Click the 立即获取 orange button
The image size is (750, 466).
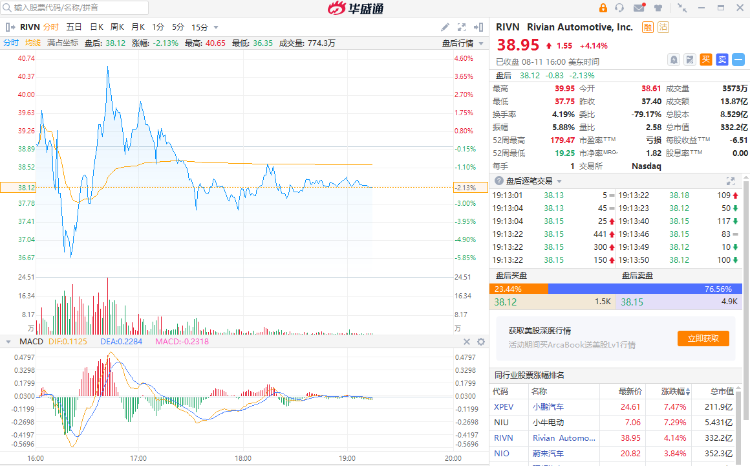[703, 338]
